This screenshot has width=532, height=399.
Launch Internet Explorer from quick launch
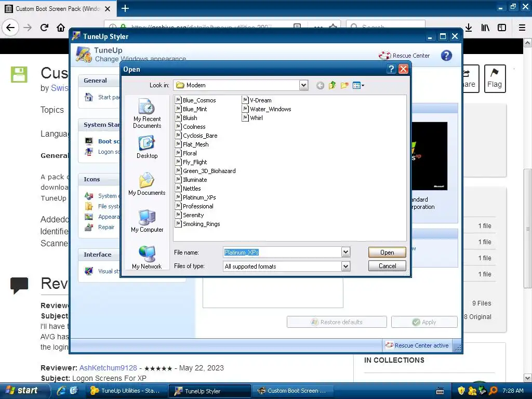click(x=61, y=391)
